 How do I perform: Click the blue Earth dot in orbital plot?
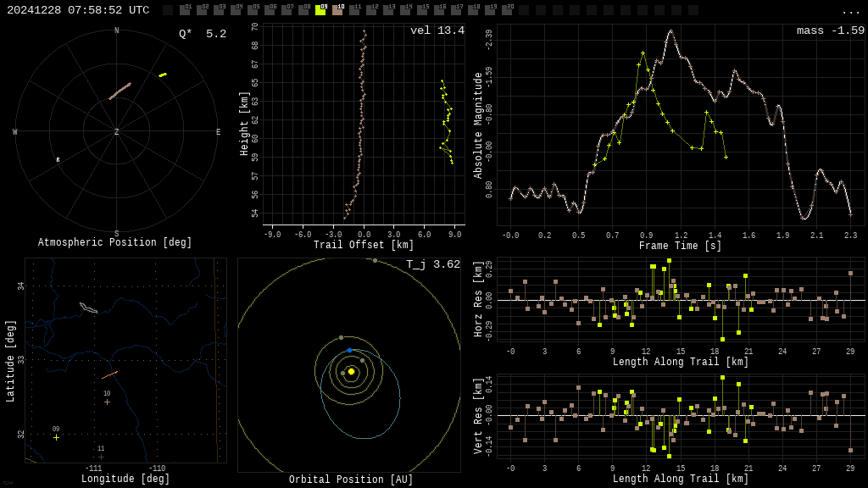349,350
